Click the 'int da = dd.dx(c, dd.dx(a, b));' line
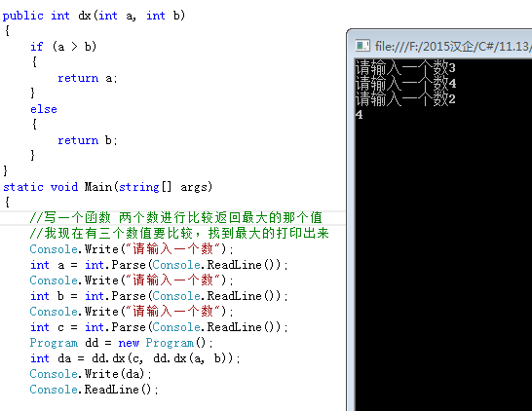Screen dimensions: 532x411 [135, 358]
